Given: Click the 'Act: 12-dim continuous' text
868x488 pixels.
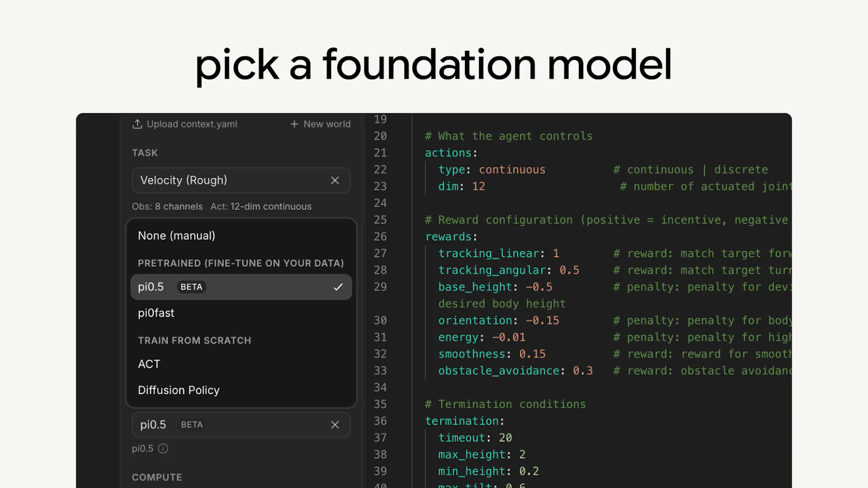Looking at the screenshot, I should click(261, 207).
